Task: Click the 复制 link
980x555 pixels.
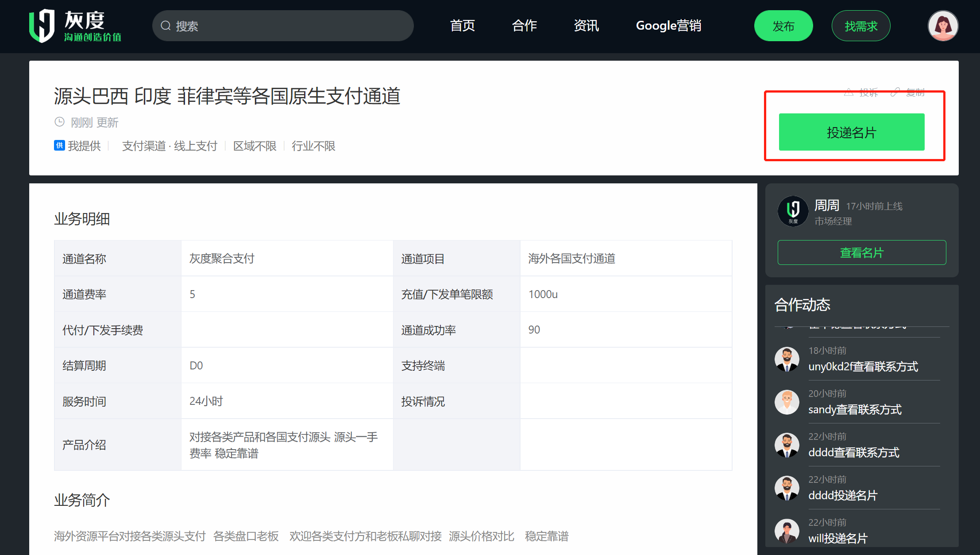Action: [907, 92]
